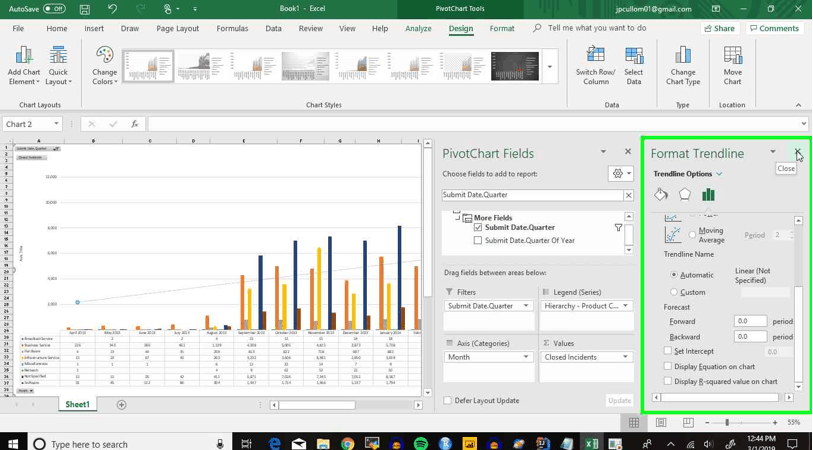Click Move Chart button

[x=733, y=66]
